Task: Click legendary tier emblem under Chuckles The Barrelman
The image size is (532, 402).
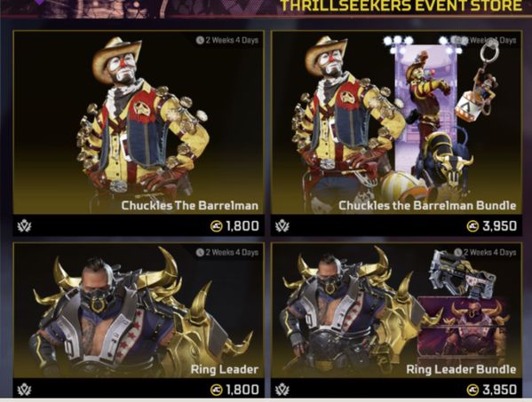Action: [x=25, y=226]
